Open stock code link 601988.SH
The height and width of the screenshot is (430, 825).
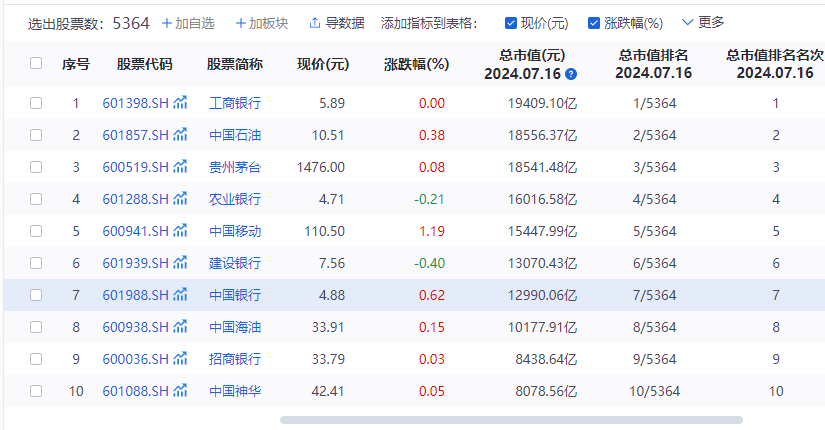click(135, 295)
